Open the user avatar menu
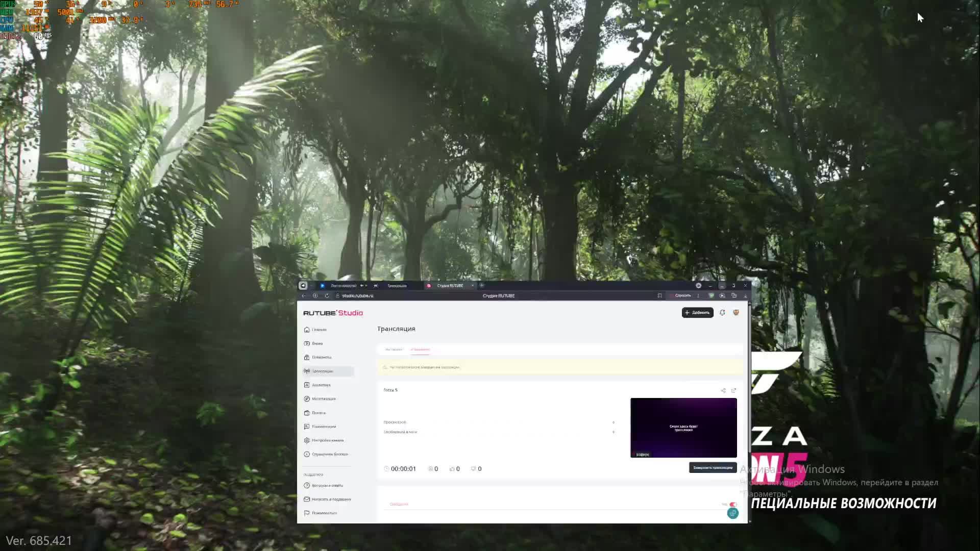980x551 pixels. point(736,312)
